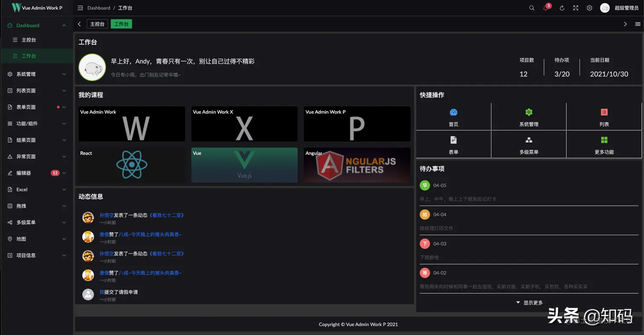
Task: Click the 项目数 value 12
Action: (x=523, y=74)
